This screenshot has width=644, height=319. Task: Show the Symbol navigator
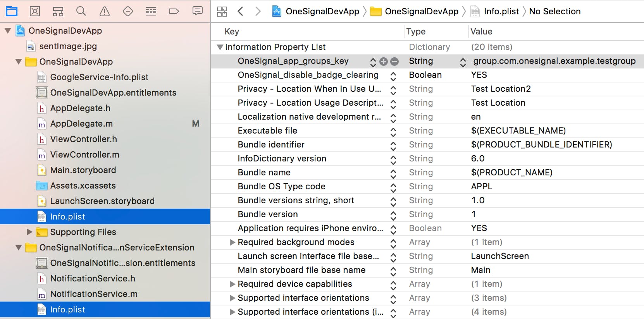[58, 11]
